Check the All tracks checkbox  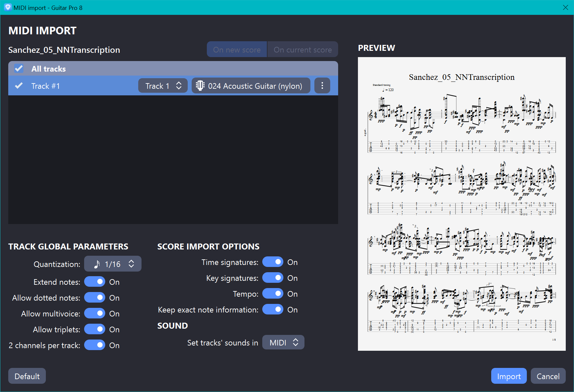tap(19, 69)
